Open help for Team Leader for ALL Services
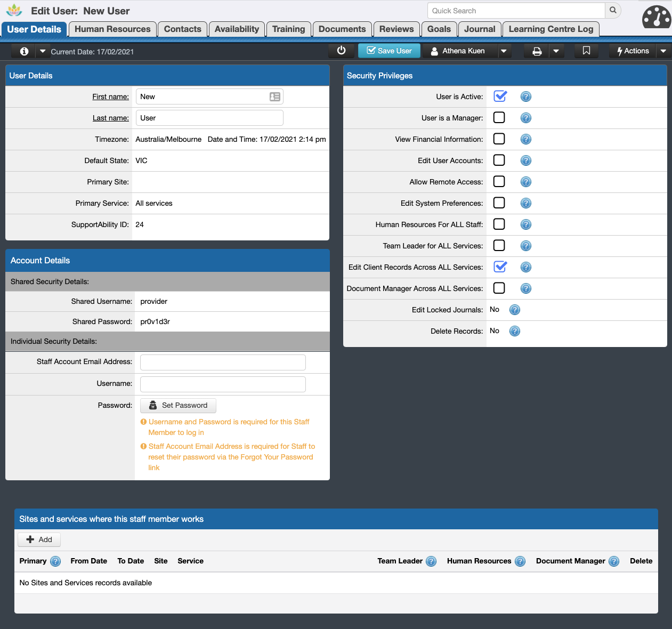 [526, 246]
